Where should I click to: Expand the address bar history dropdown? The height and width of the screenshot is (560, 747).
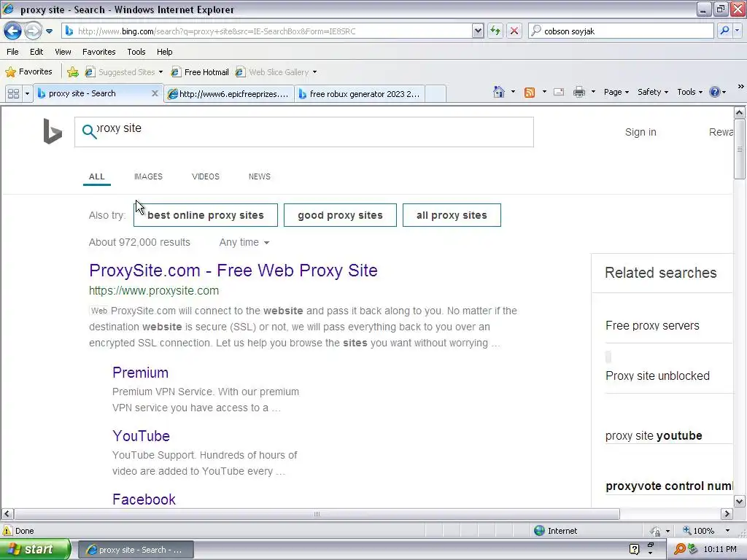(478, 31)
